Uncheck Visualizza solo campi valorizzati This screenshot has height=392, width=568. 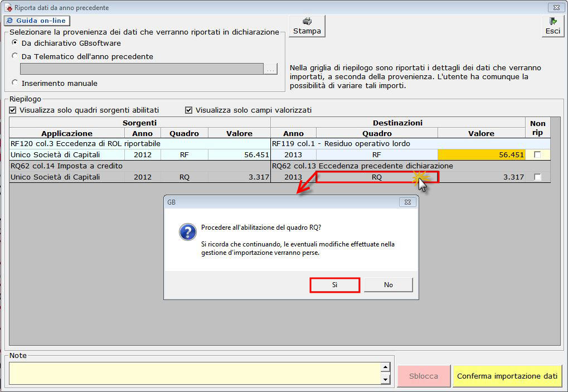(189, 110)
